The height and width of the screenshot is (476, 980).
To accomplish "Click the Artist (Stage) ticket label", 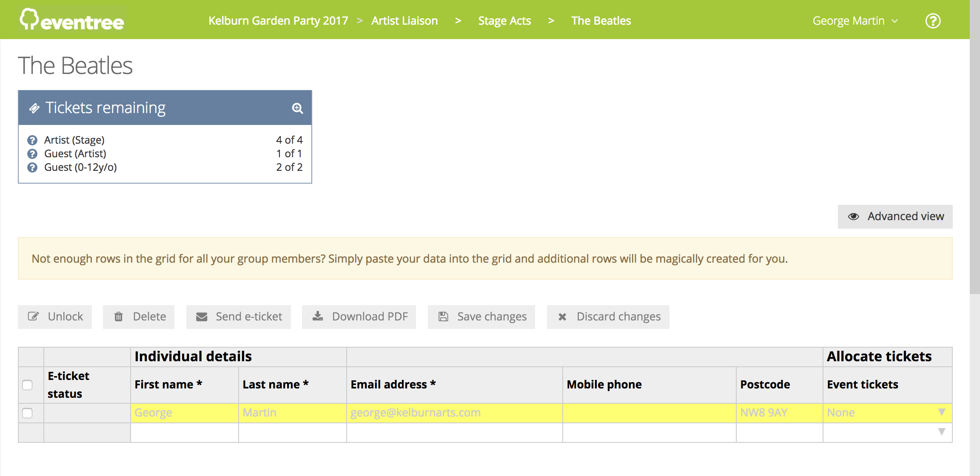I will coord(74,140).
